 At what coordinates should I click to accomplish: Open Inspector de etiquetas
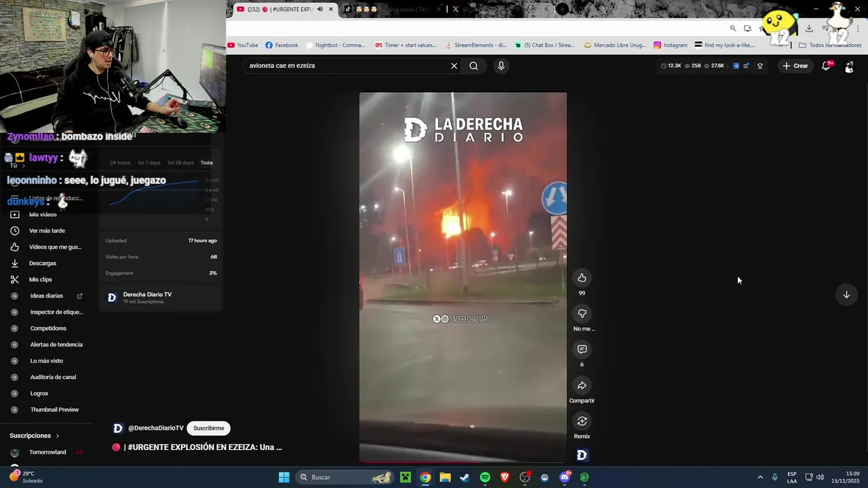(x=56, y=312)
